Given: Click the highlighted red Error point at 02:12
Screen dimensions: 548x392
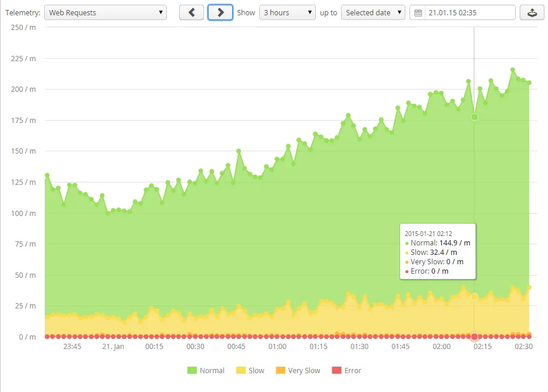Looking at the screenshot, I should [474, 337].
